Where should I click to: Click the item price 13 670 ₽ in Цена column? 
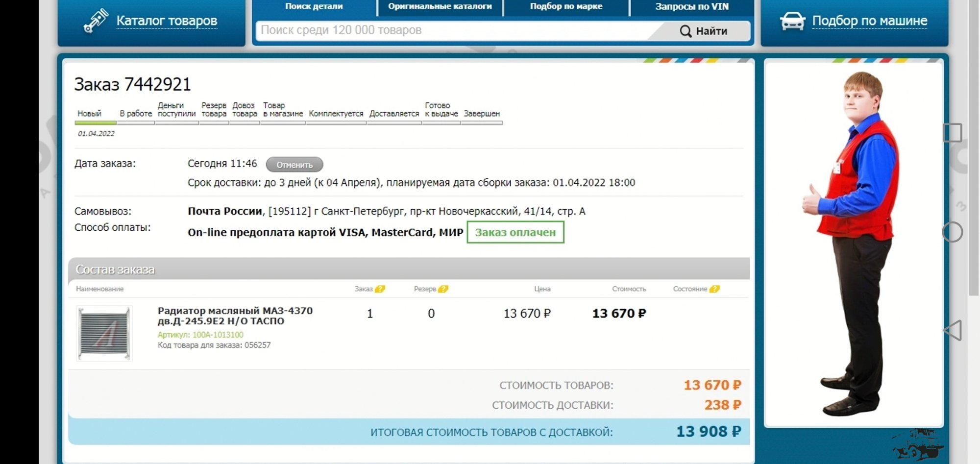click(x=527, y=314)
